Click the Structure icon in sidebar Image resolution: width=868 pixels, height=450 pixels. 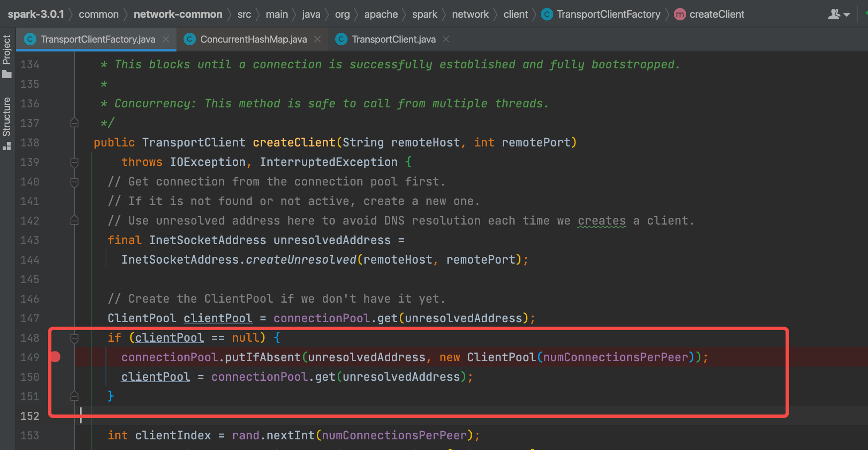[x=7, y=146]
